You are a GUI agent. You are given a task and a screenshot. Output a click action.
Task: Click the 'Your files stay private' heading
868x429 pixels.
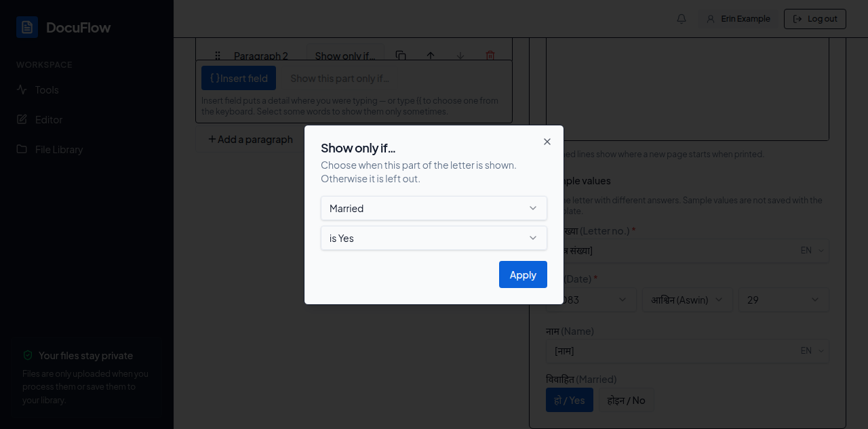coord(85,355)
